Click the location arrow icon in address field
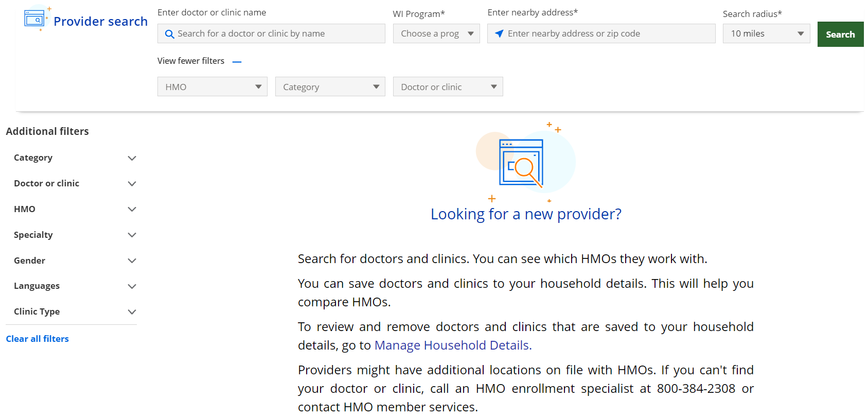Image resolution: width=868 pixels, height=416 pixels. pyautogui.click(x=499, y=34)
